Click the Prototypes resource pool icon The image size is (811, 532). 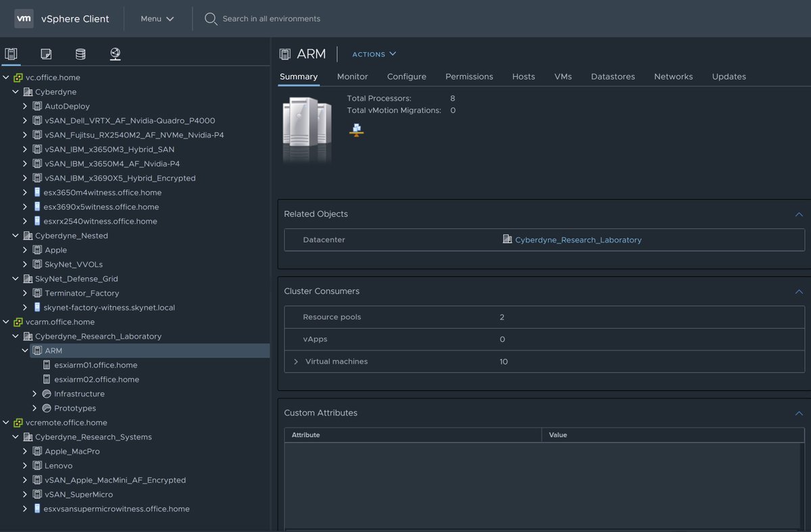pos(47,408)
